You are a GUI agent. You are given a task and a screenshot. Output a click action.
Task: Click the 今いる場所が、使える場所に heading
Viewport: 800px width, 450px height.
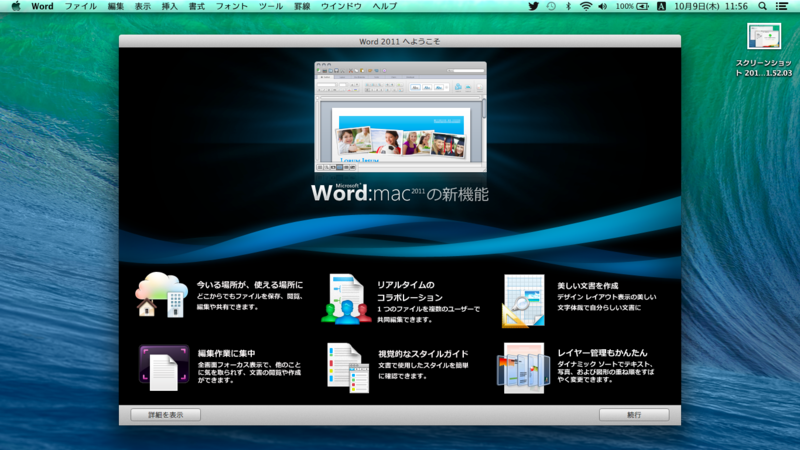point(249,285)
